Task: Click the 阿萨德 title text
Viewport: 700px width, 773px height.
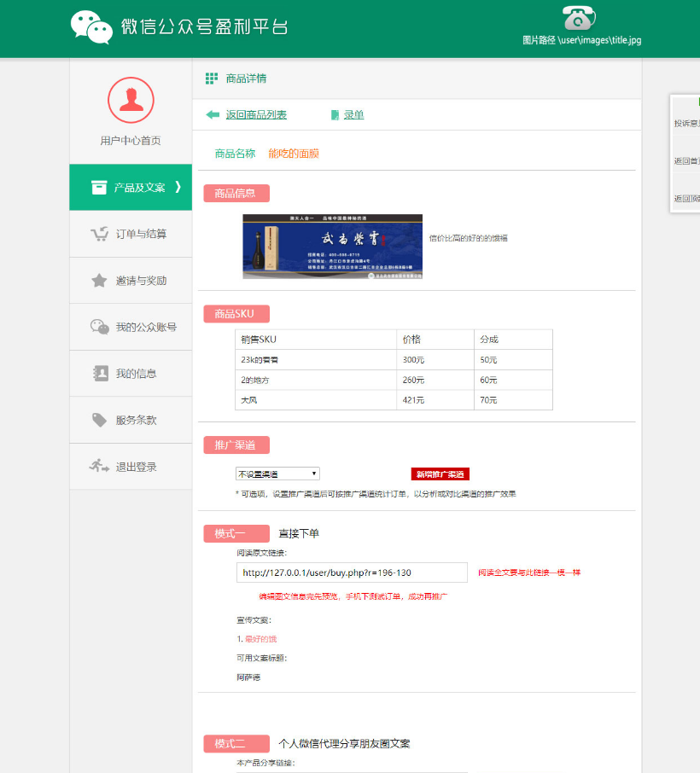Action: [248, 677]
